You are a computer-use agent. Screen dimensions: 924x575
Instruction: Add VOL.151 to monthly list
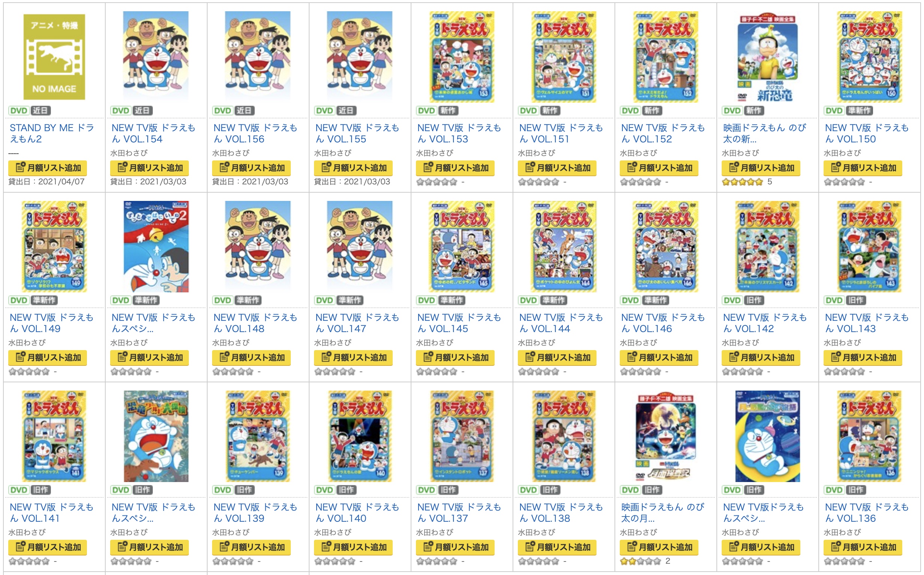(x=557, y=168)
